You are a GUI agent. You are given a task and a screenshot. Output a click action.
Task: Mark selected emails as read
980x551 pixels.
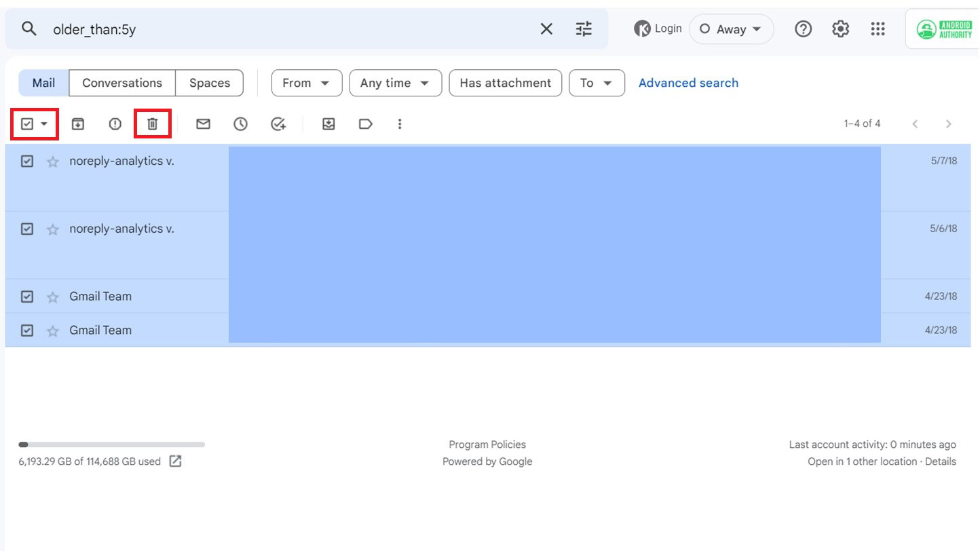[203, 123]
